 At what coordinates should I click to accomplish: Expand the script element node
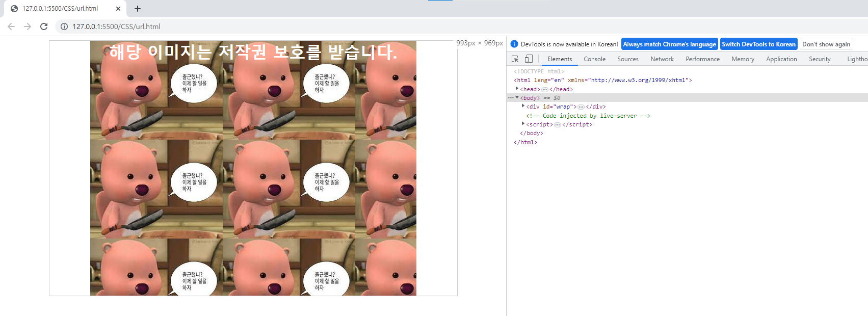click(523, 124)
